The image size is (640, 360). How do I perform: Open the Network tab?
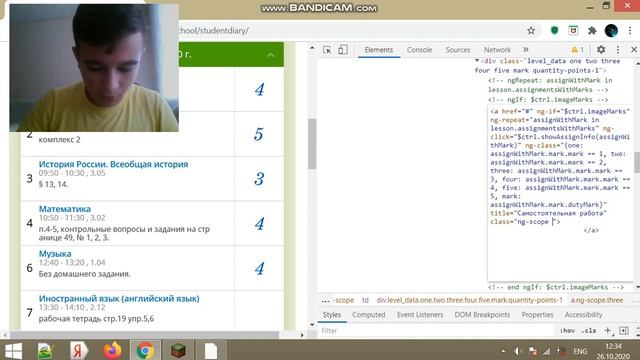[x=497, y=50]
